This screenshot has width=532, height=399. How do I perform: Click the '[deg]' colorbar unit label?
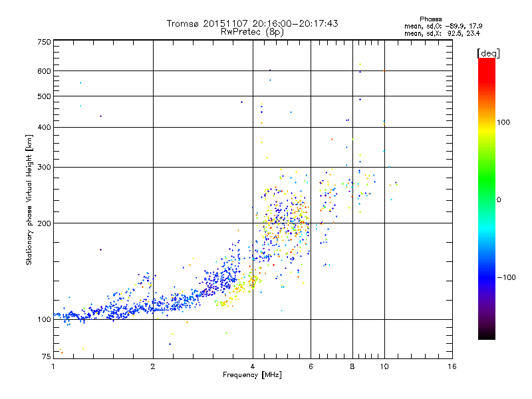488,53
